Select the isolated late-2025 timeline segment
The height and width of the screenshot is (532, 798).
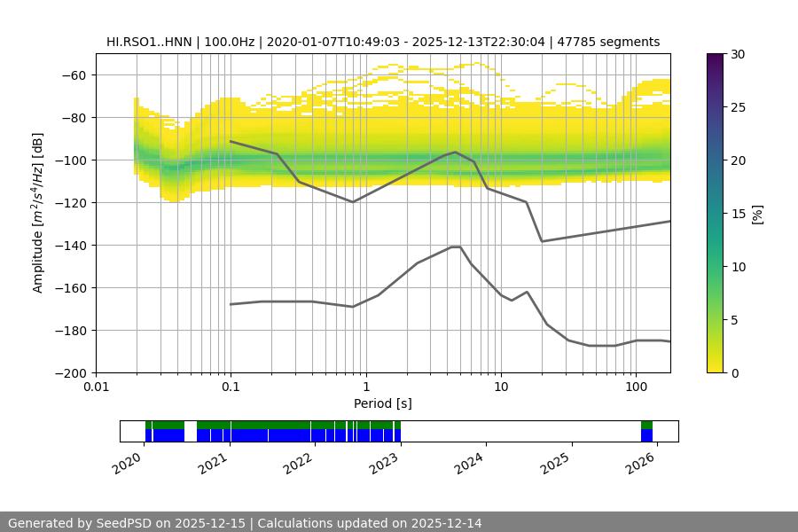click(646, 431)
